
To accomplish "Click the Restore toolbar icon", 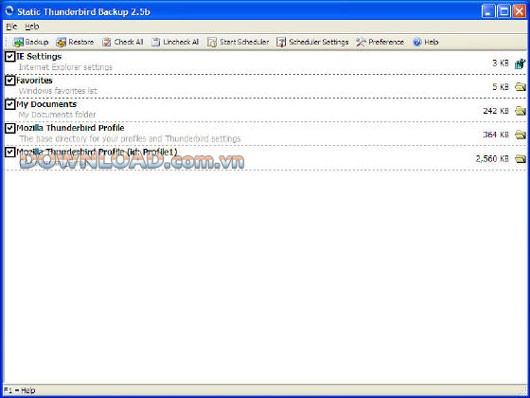I will point(61,42).
